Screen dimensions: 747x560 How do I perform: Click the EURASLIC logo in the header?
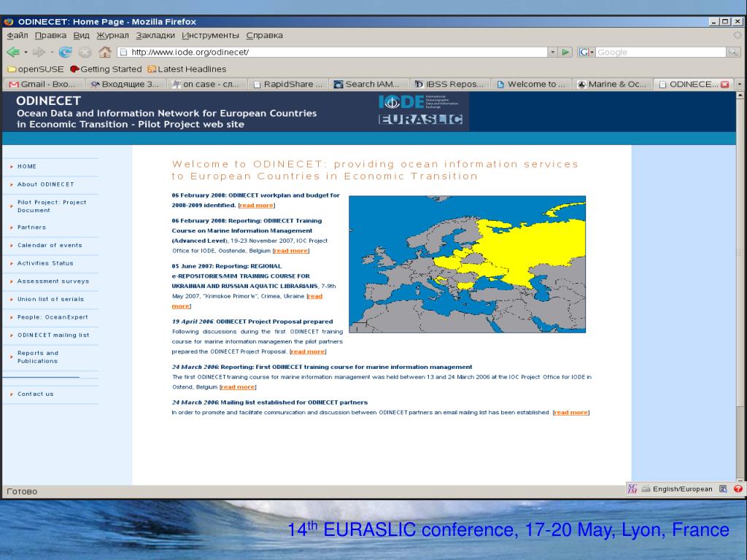point(421,120)
